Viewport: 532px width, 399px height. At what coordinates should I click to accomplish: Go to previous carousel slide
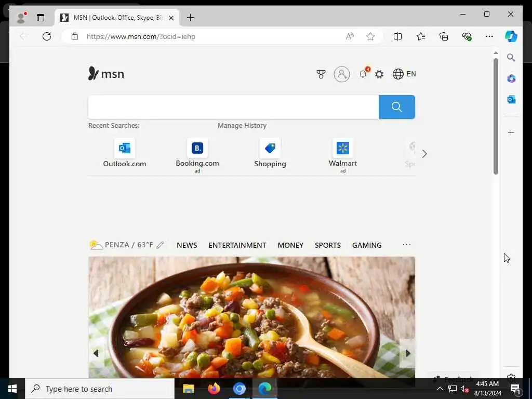pyautogui.click(x=96, y=353)
